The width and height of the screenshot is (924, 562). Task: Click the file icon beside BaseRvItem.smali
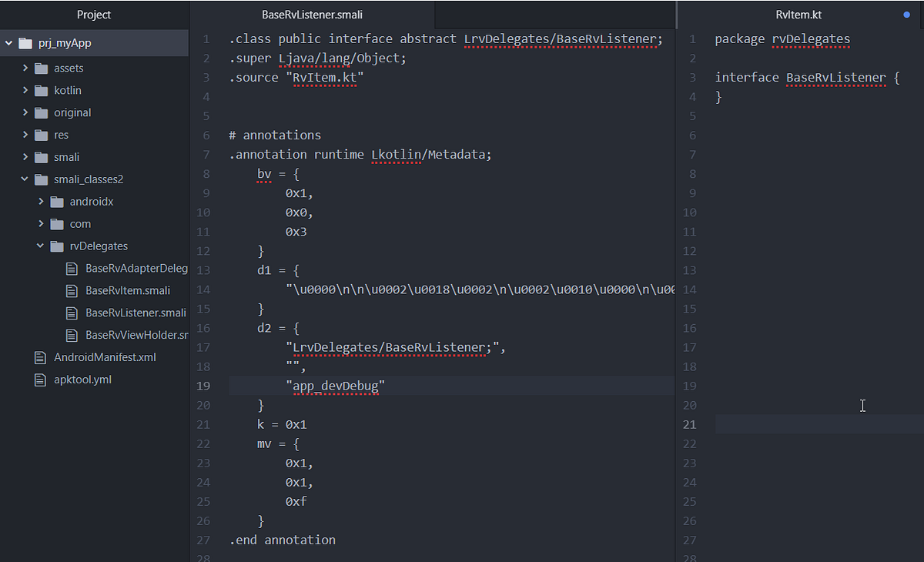pyautogui.click(x=71, y=290)
